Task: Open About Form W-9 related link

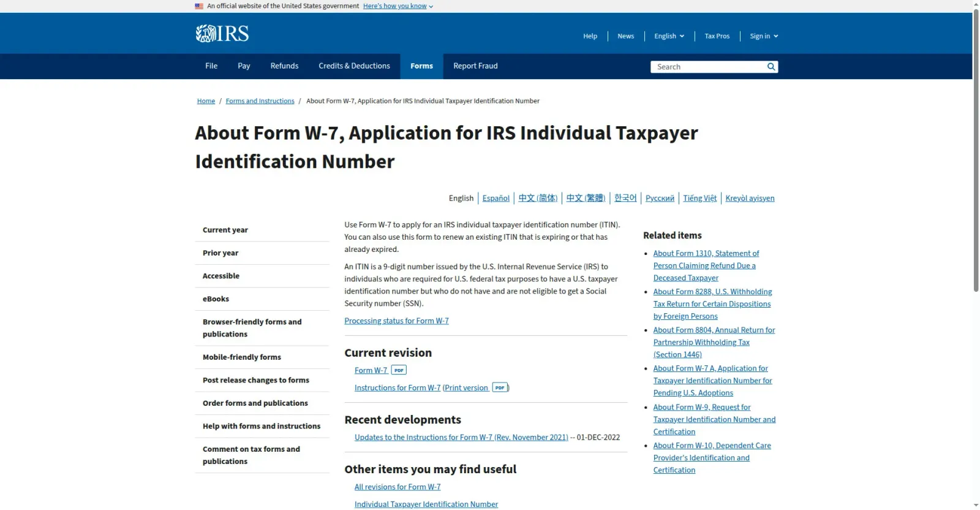Action: [x=714, y=419]
